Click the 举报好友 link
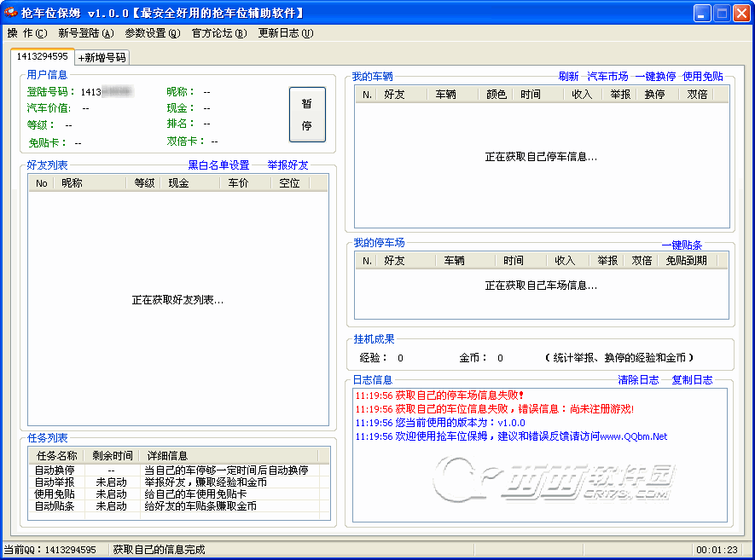Image resolution: width=755 pixels, height=560 pixels. [x=287, y=165]
